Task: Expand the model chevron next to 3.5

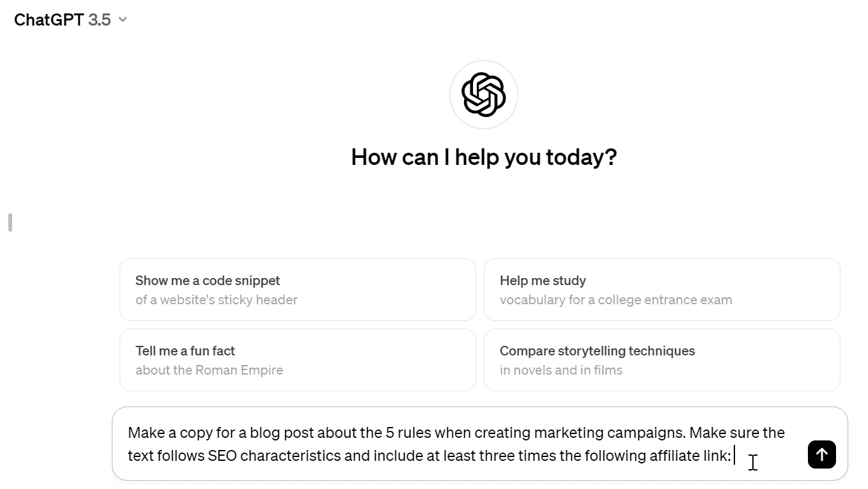Action: click(123, 20)
